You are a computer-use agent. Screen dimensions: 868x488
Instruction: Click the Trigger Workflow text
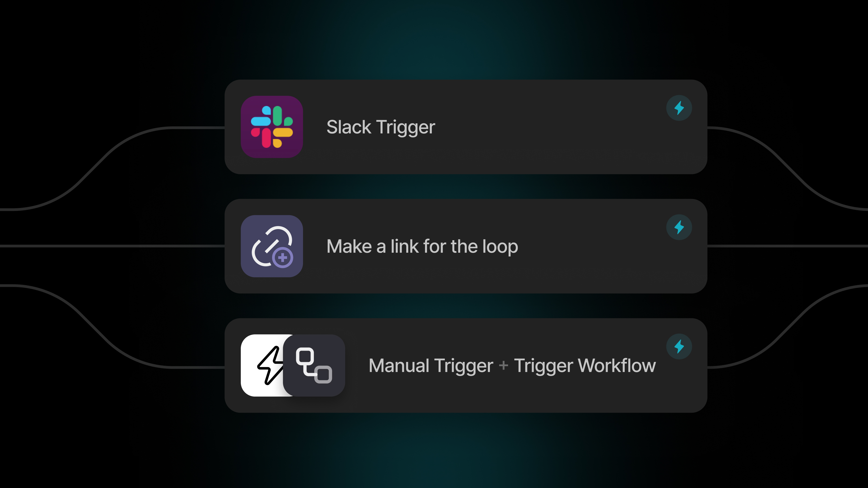pos(585,366)
